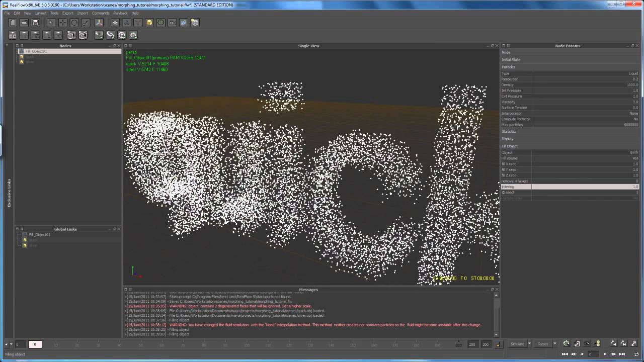The height and width of the screenshot is (362, 644).
Task: Open the Interpolation None dropdown
Action: coord(586,113)
